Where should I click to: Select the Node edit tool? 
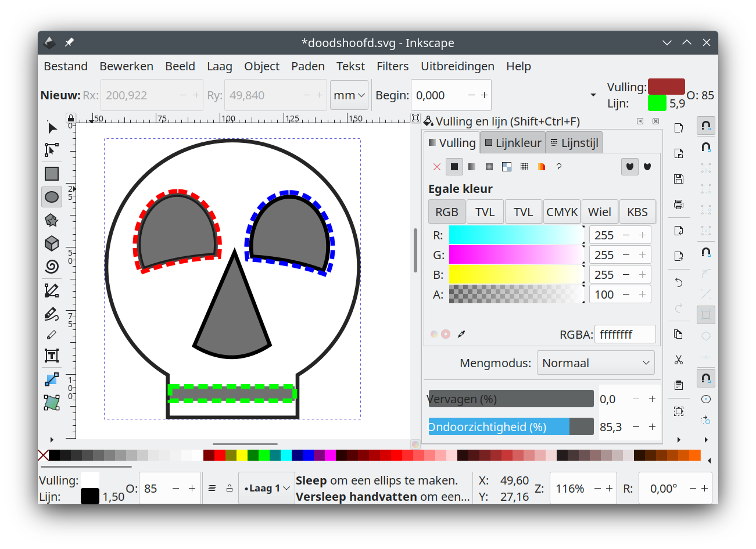coord(52,150)
